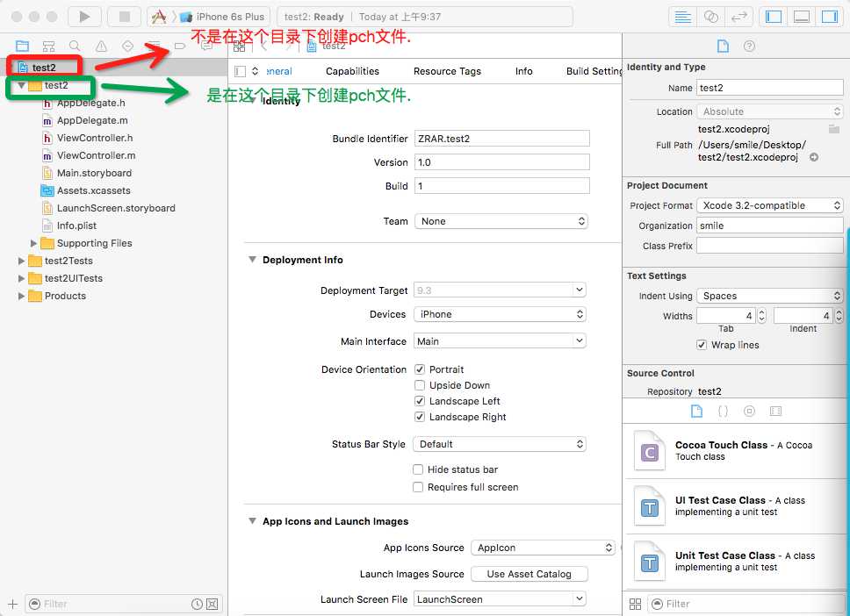Screen dimensions: 850x616
Task: Edit the Version field
Action: [x=502, y=162]
